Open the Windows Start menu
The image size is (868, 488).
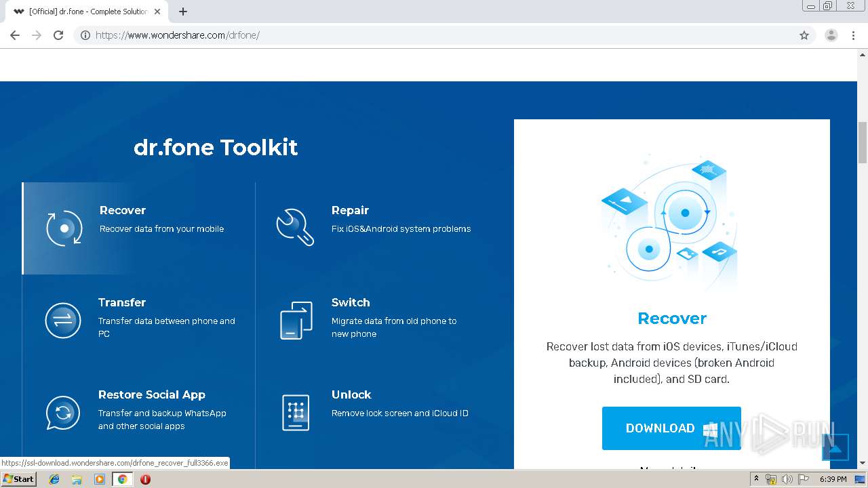pyautogui.click(x=18, y=479)
